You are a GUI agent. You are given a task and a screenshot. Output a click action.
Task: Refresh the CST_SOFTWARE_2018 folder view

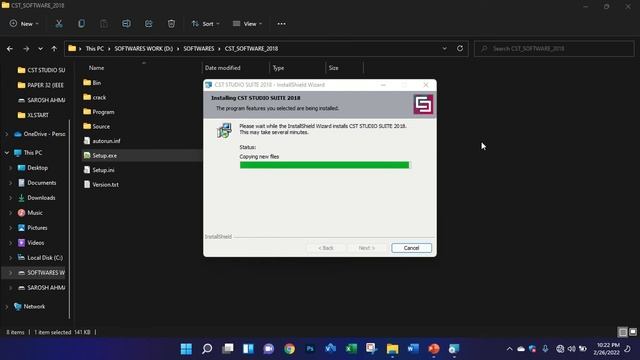click(x=460, y=48)
